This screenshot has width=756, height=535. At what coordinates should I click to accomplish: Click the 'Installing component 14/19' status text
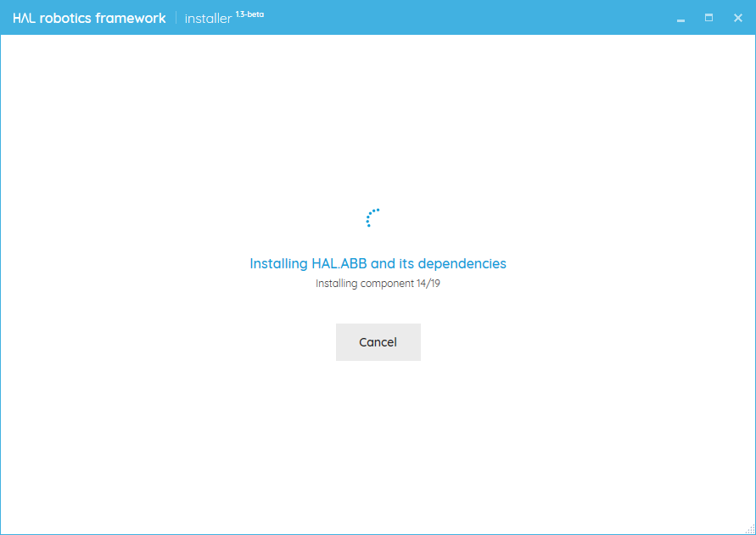(378, 283)
